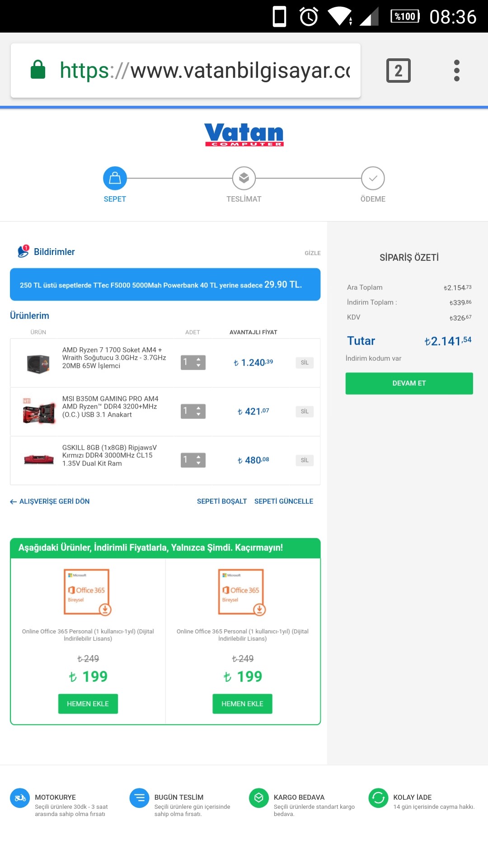Remove AMD Ryzen 7 with Sil button
The width and height of the screenshot is (488, 868).
pos(305,363)
